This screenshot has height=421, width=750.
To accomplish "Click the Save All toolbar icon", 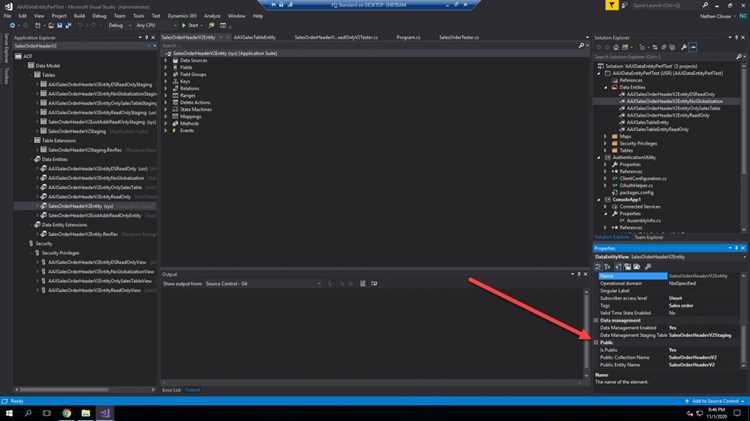I will (x=68, y=25).
